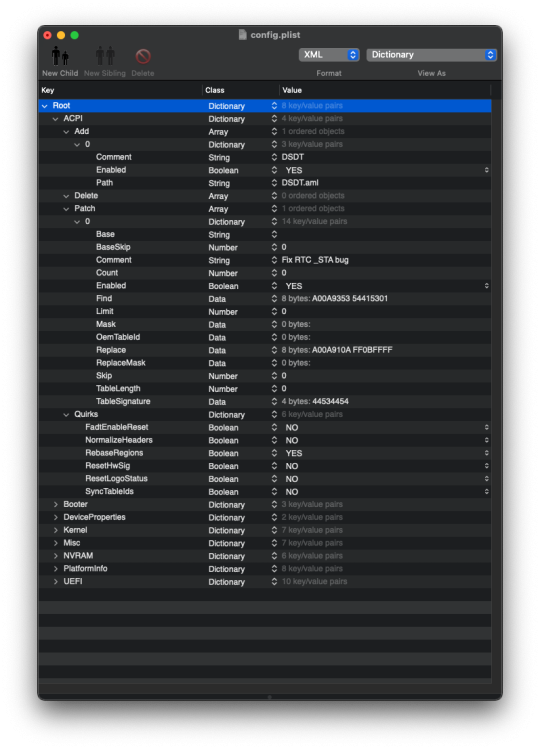The height and width of the screenshot is (750, 540).
Task: Select the Base key row
Action: coord(264,234)
